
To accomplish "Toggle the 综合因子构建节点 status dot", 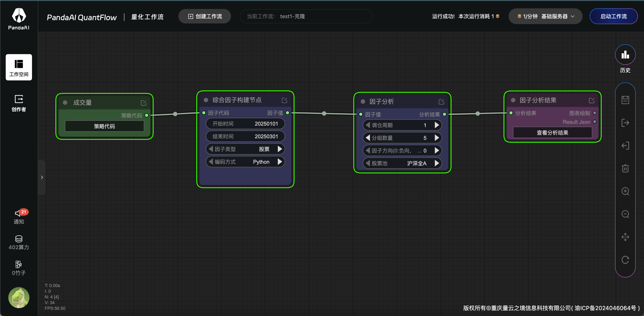I will coord(206,100).
